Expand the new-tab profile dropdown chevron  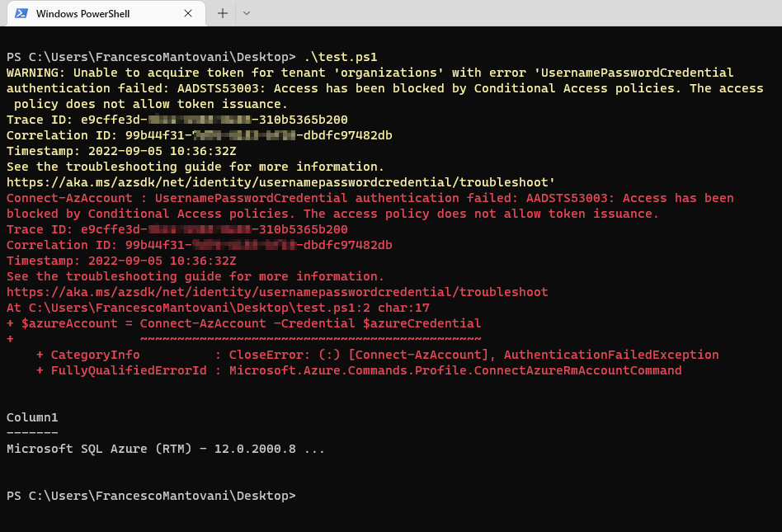(x=247, y=13)
